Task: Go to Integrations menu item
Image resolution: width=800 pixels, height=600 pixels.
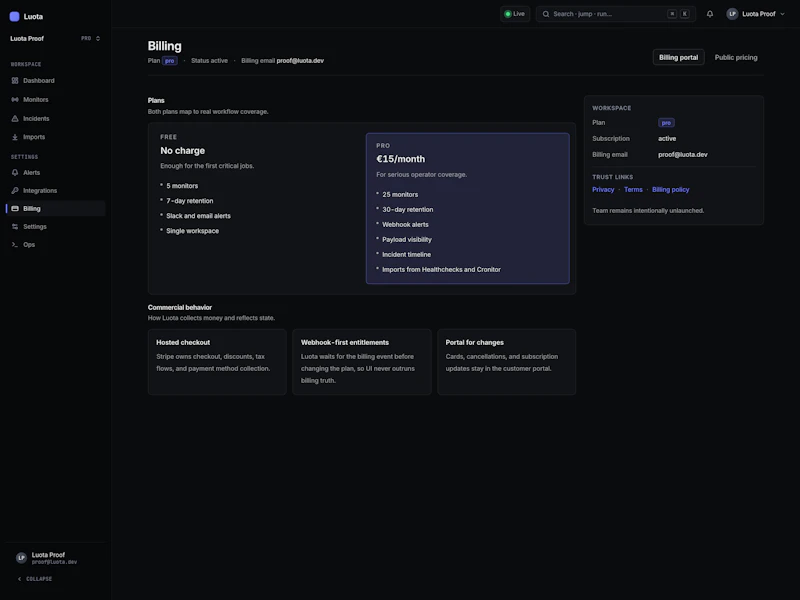Action: click(55, 190)
